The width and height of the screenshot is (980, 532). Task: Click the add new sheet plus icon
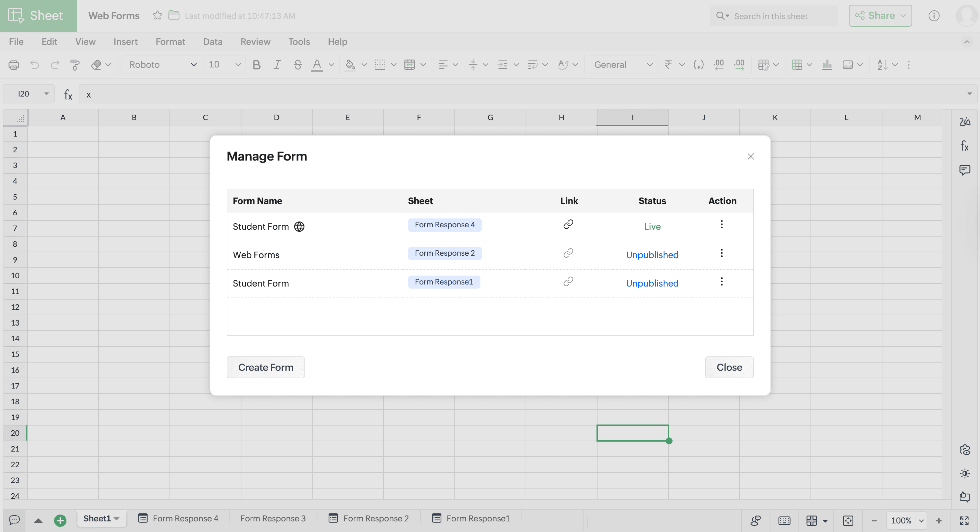click(x=60, y=520)
